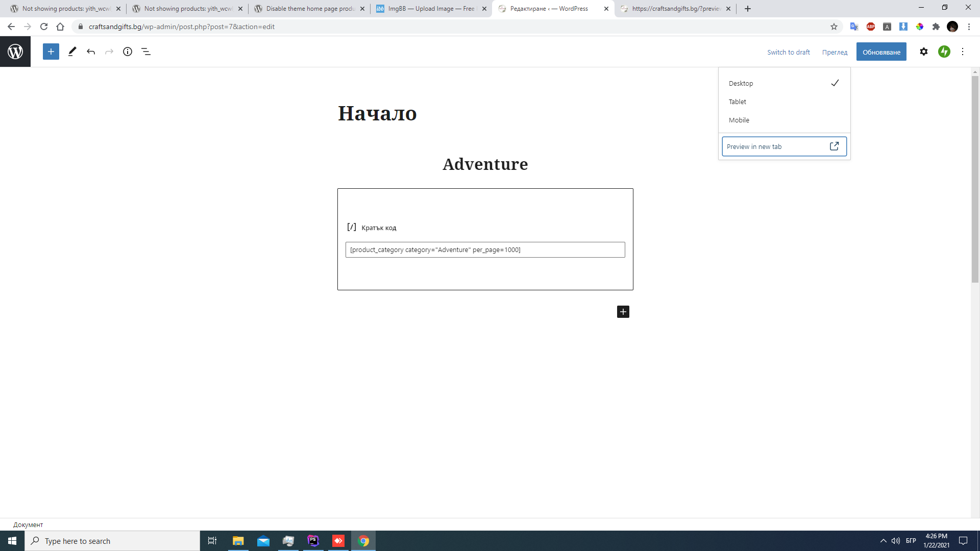
Task: Click the Adventure heading block
Action: point(485,164)
